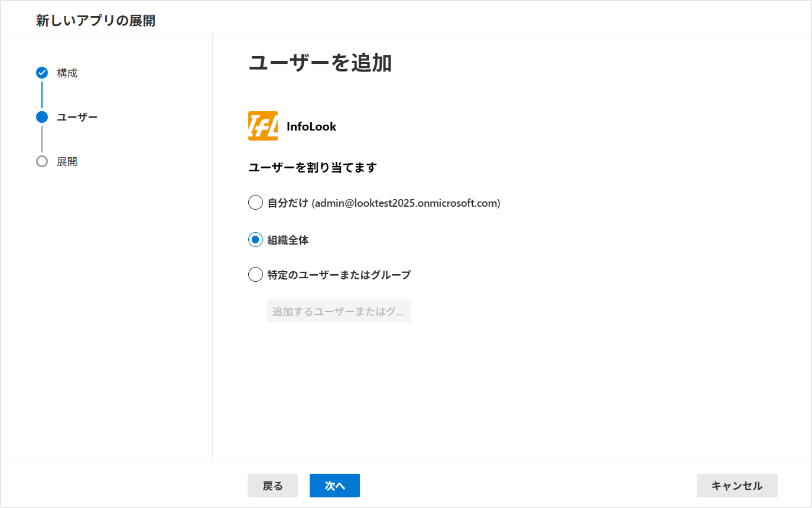Click the キャンセル button
Viewport: 812px width, 508px height.
pyautogui.click(x=736, y=486)
